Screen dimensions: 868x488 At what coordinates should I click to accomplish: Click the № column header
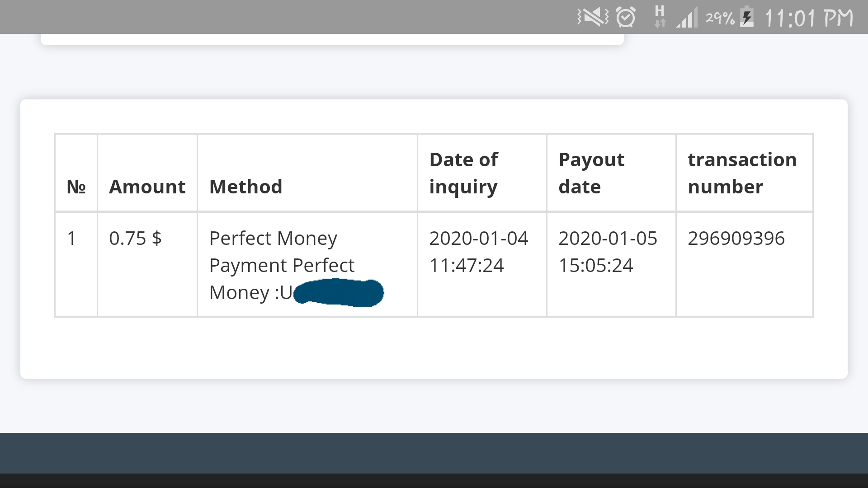76,187
